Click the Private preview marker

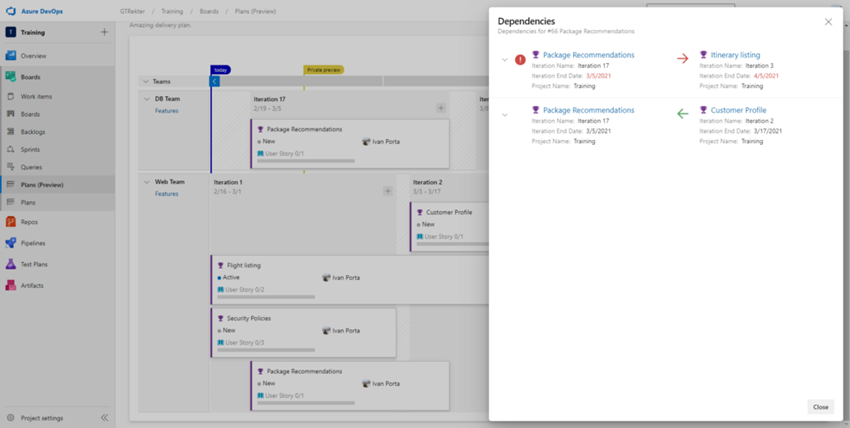324,70
